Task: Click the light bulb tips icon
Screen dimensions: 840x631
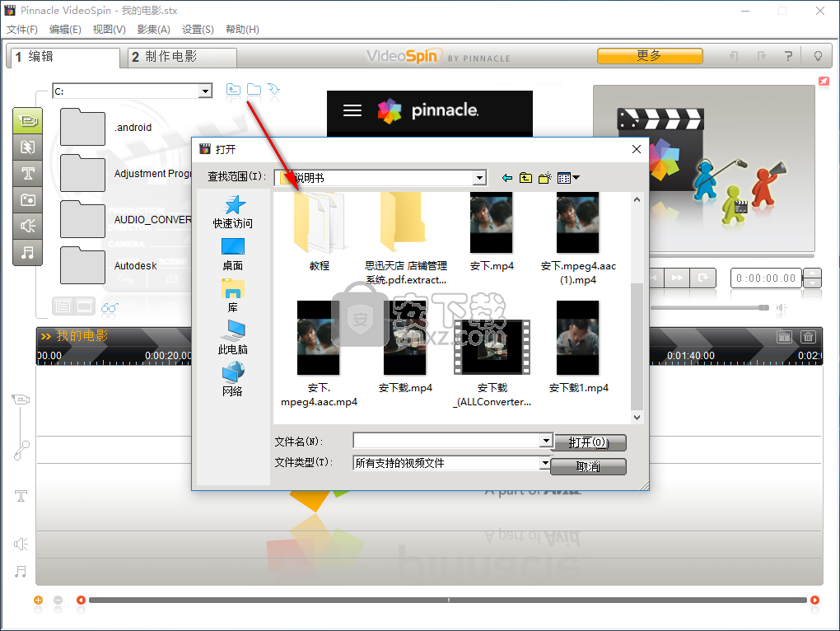Action: click(818, 56)
